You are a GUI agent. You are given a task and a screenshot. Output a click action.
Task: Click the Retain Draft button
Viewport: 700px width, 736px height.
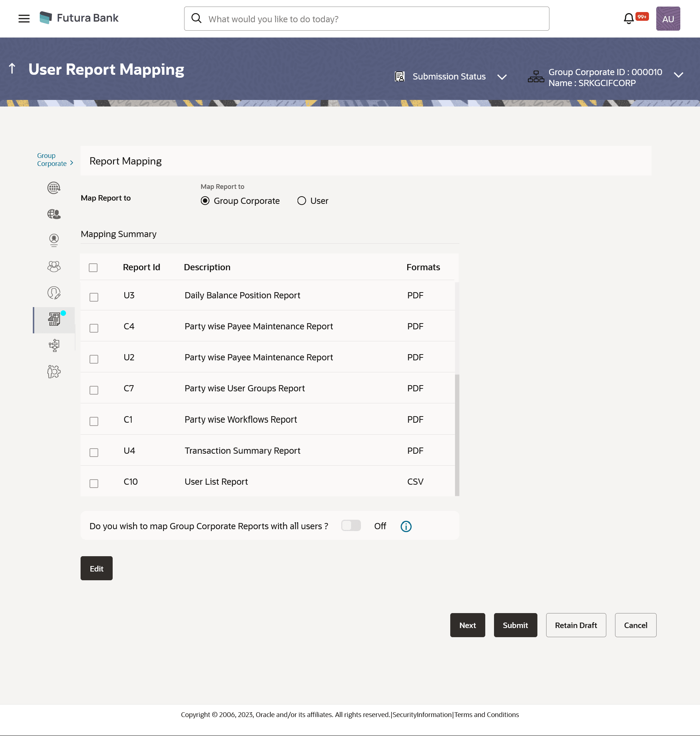(x=575, y=625)
